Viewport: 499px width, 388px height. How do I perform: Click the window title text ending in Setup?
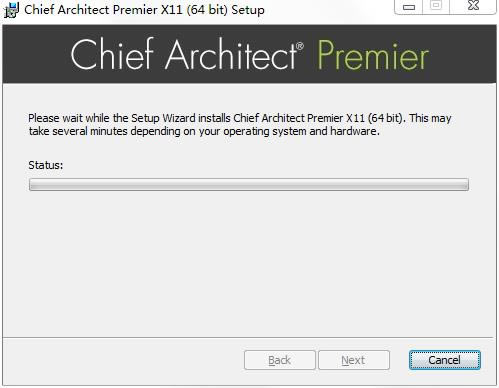pos(144,10)
